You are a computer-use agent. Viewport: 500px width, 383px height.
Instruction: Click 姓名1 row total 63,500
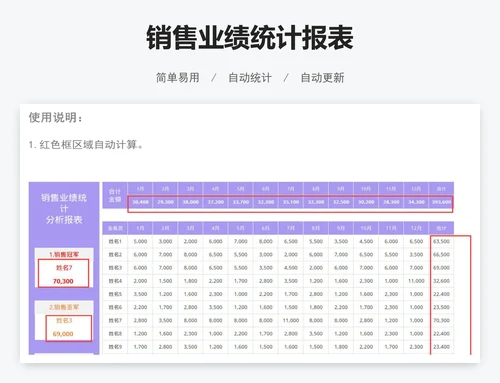tap(441, 241)
